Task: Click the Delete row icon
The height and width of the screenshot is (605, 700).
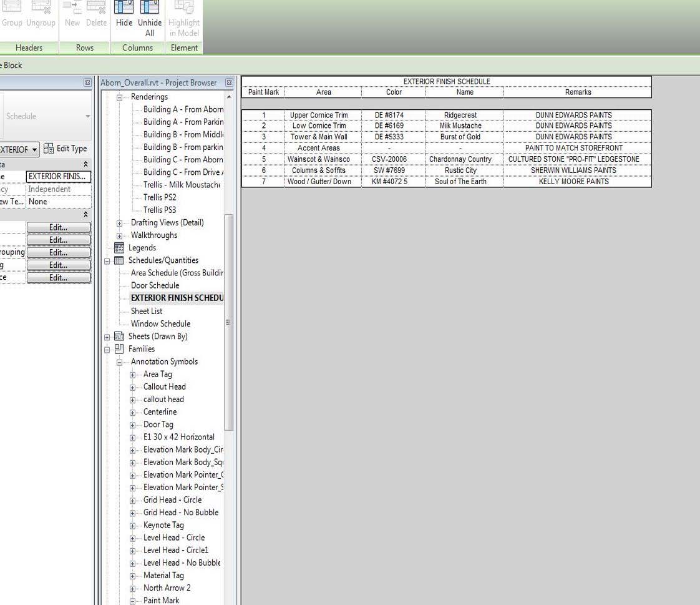Action: [96, 8]
